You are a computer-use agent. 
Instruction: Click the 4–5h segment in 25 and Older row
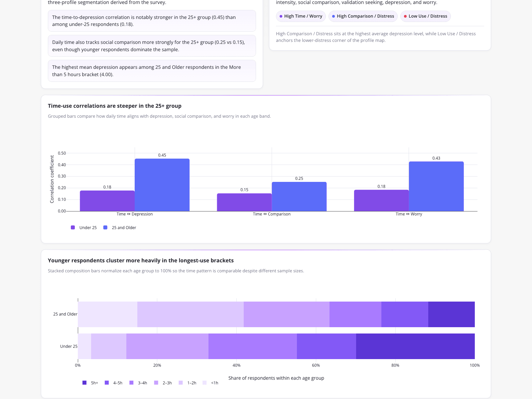click(x=405, y=314)
